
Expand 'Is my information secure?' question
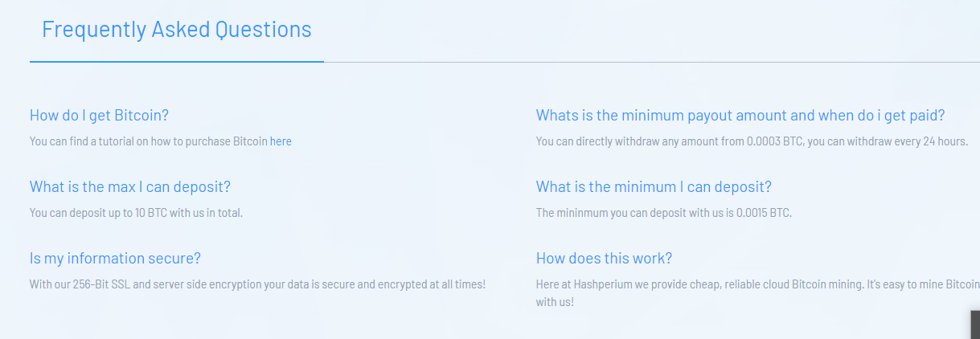(x=115, y=258)
